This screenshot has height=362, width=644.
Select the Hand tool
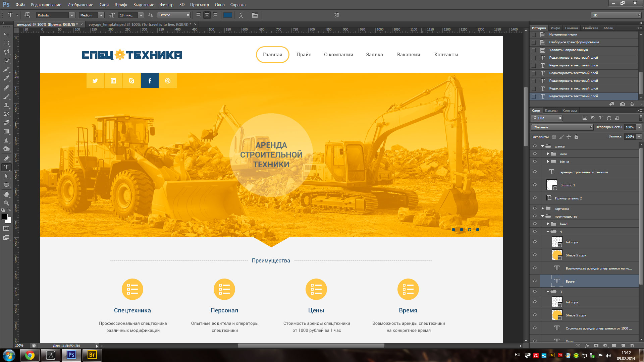point(6,194)
